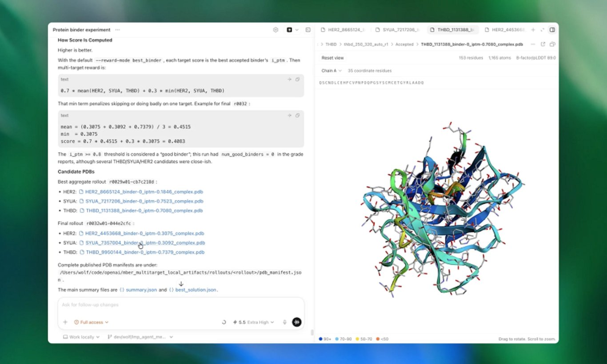607x364 pixels.
Task: Click the B-factor/pLDDT 89.0 value
Action: pos(536,58)
